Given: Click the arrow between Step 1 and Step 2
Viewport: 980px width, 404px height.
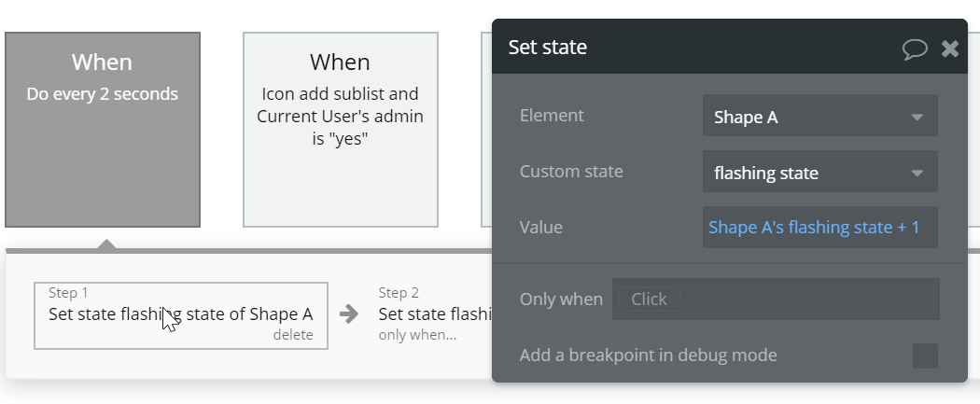Looking at the screenshot, I should click(x=349, y=313).
